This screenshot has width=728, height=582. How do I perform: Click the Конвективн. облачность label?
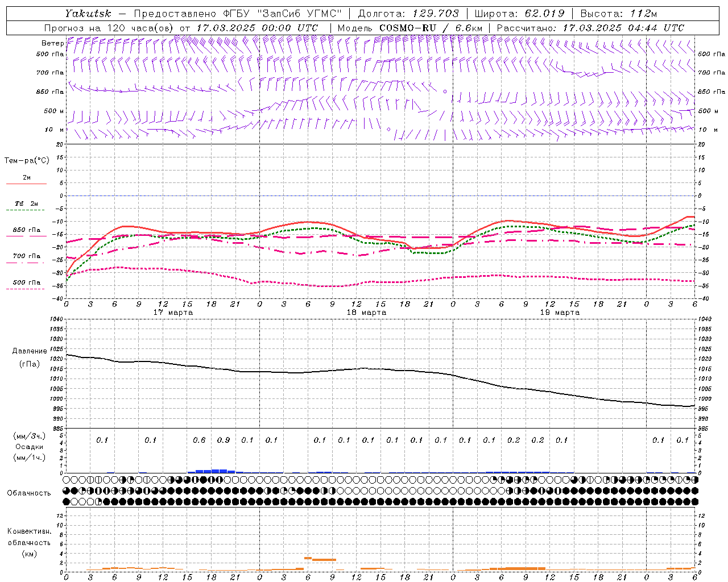coord(29,537)
